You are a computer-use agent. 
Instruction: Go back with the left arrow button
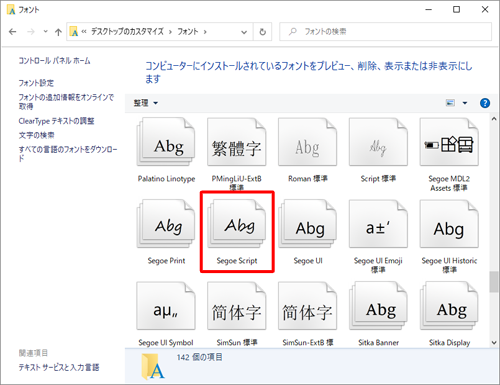click(x=13, y=32)
